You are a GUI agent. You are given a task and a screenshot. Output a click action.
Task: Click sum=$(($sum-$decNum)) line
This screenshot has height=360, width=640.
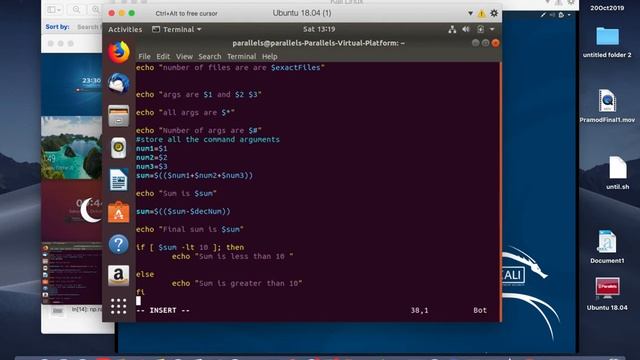click(183, 211)
